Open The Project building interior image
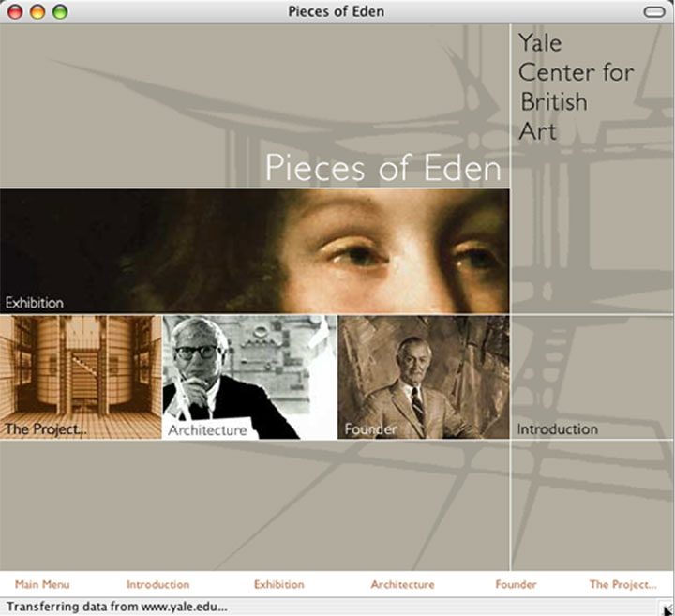Image resolution: width=675 pixels, height=616 pixels. coord(81,377)
